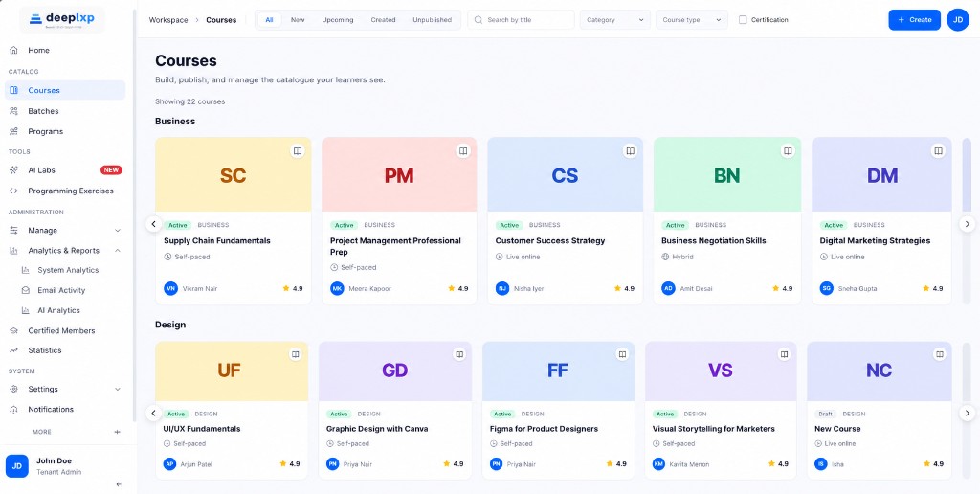
Task: Open Courses in the sidebar
Action: tap(65, 90)
